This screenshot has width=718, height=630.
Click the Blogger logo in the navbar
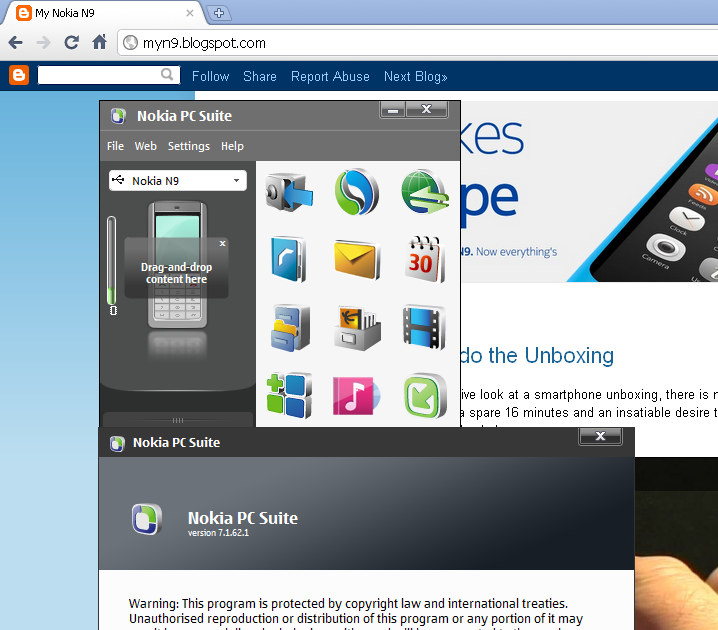pos(19,75)
